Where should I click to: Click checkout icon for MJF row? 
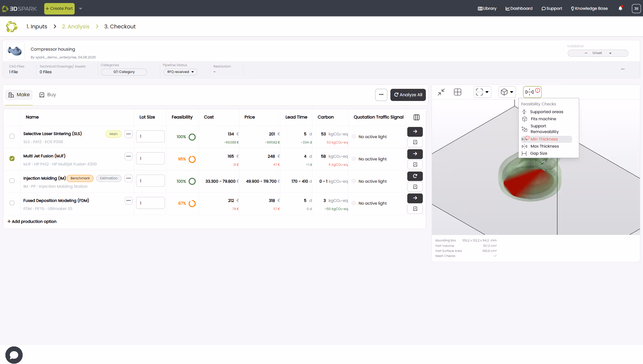pyautogui.click(x=415, y=164)
